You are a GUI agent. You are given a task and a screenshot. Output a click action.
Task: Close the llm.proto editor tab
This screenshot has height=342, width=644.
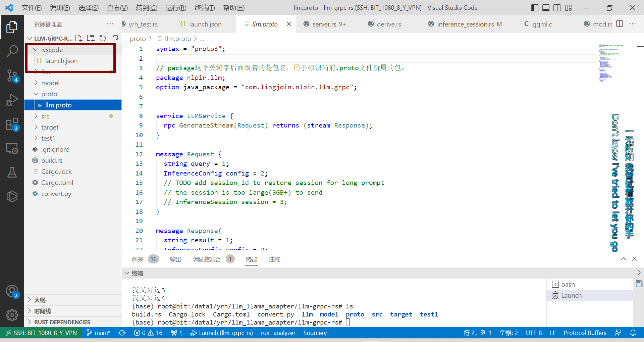[289, 24]
